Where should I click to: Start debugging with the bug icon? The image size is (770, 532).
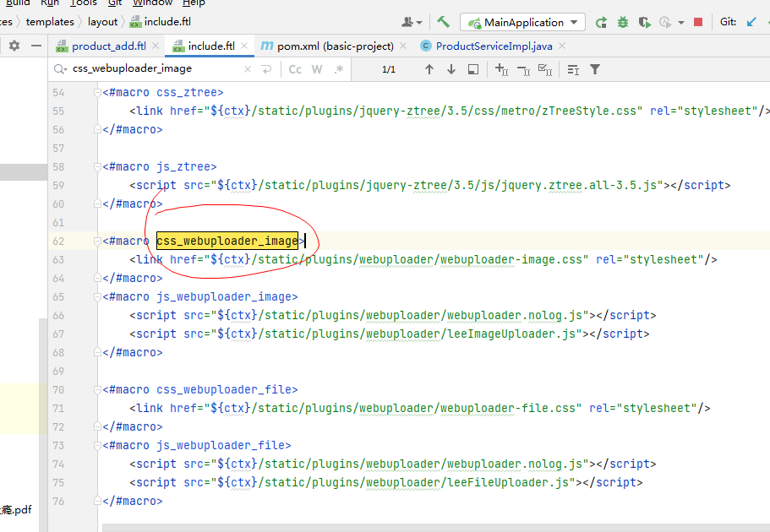tap(623, 22)
